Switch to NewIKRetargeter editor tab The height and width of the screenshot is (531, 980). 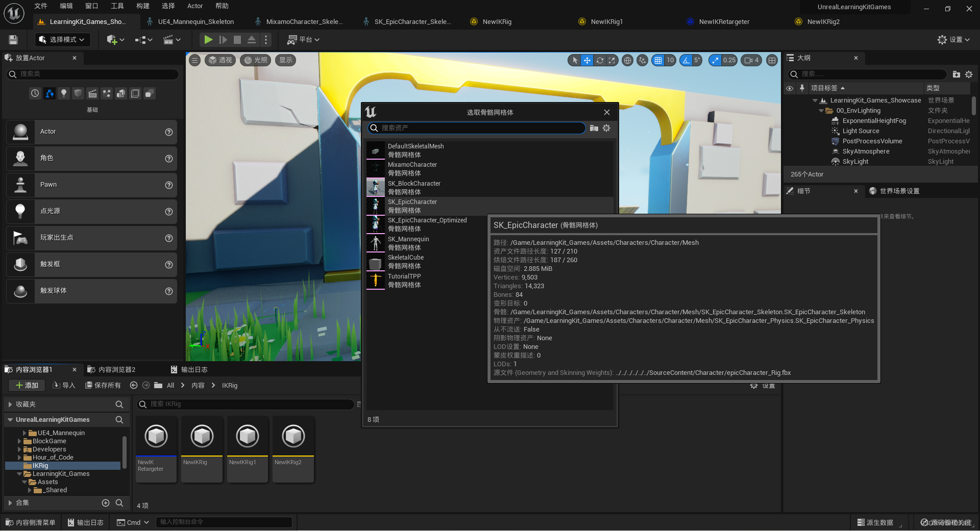pyautogui.click(x=724, y=21)
